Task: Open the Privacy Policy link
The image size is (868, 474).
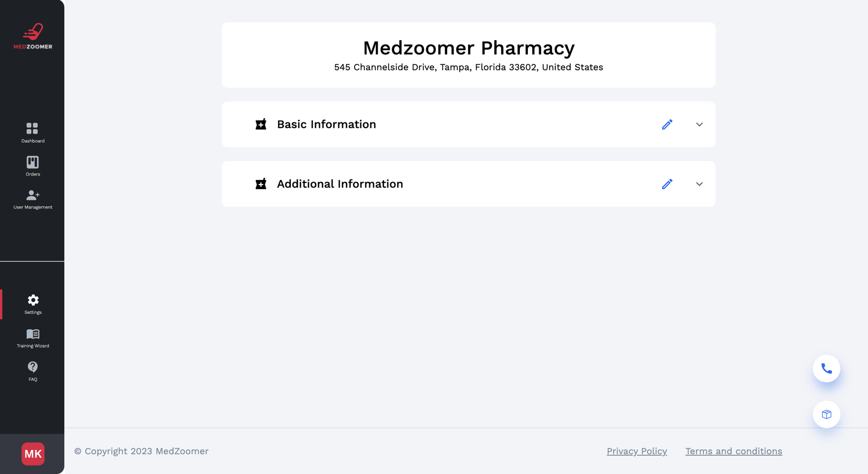Action: click(636, 451)
